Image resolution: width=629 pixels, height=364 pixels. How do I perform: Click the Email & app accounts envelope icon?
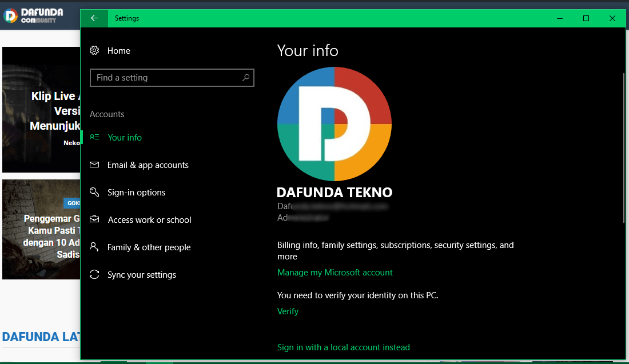[x=95, y=165]
